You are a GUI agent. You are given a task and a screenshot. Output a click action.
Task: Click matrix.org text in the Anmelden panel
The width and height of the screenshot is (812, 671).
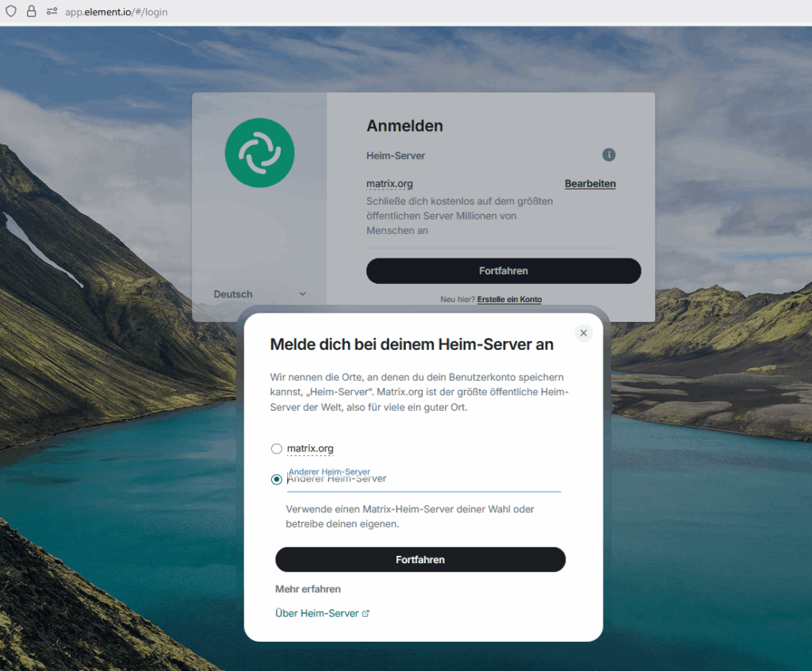click(x=389, y=183)
